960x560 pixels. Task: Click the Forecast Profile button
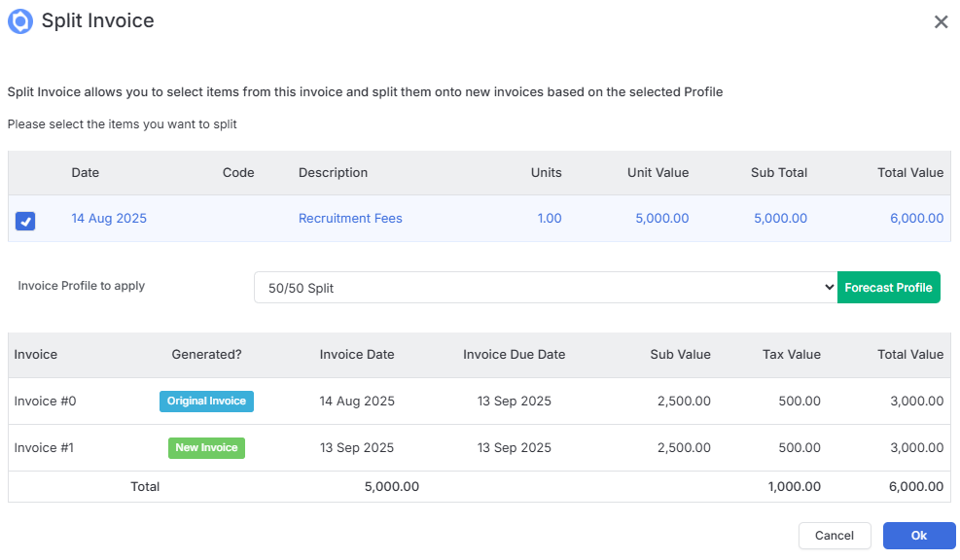click(888, 288)
